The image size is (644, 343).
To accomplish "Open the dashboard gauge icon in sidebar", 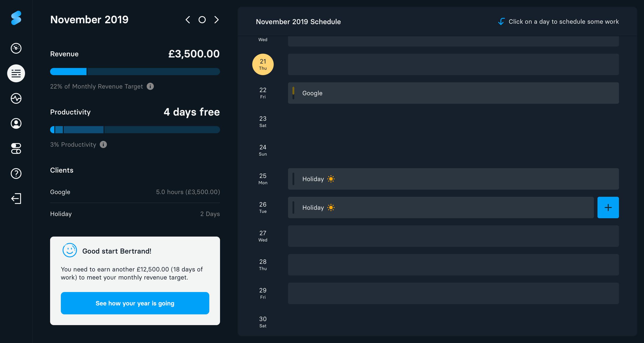I will click(16, 48).
